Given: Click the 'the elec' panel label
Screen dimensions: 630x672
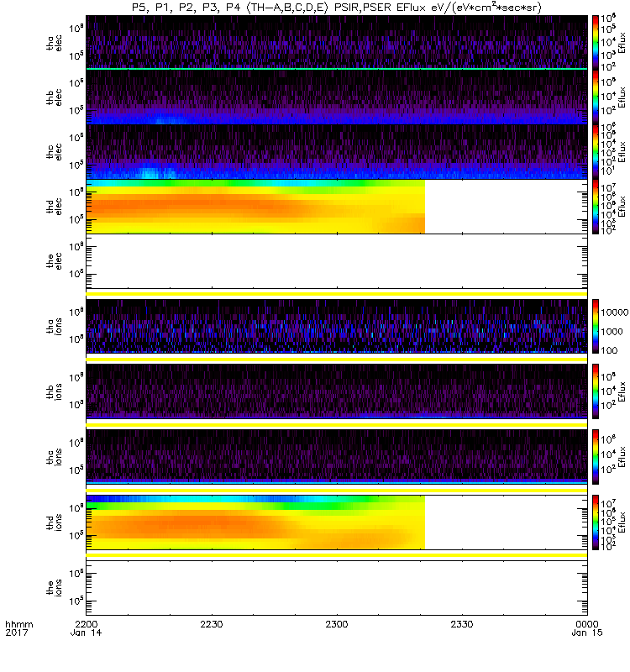Looking at the screenshot, I should pyautogui.click(x=54, y=261).
